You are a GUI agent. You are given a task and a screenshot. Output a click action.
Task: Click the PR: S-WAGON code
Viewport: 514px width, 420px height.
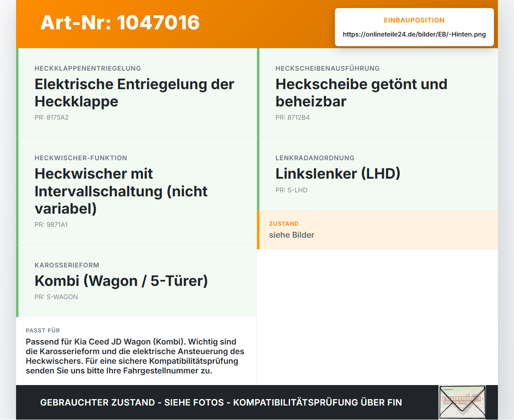[x=56, y=297]
